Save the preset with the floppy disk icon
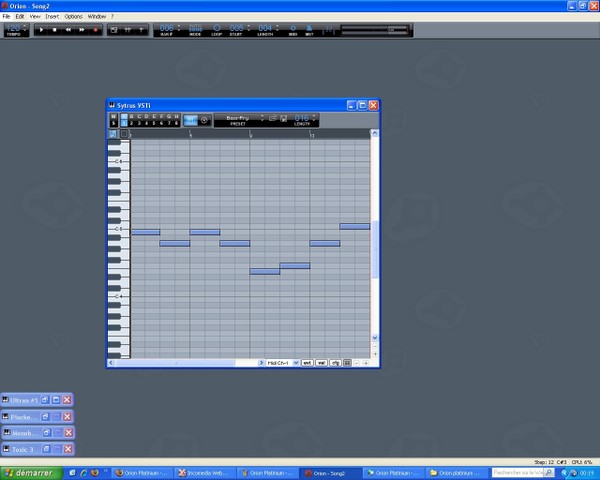This screenshot has width=600, height=480. [284, 118]
